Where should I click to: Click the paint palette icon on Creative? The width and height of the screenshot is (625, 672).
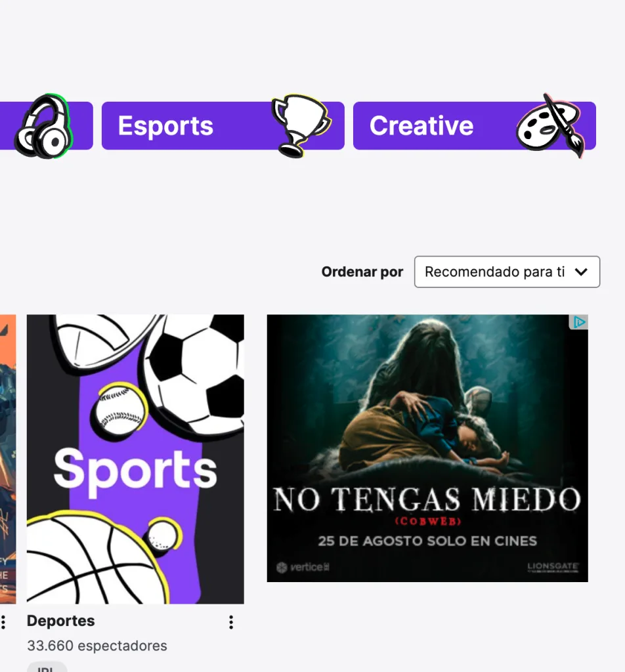550,125
